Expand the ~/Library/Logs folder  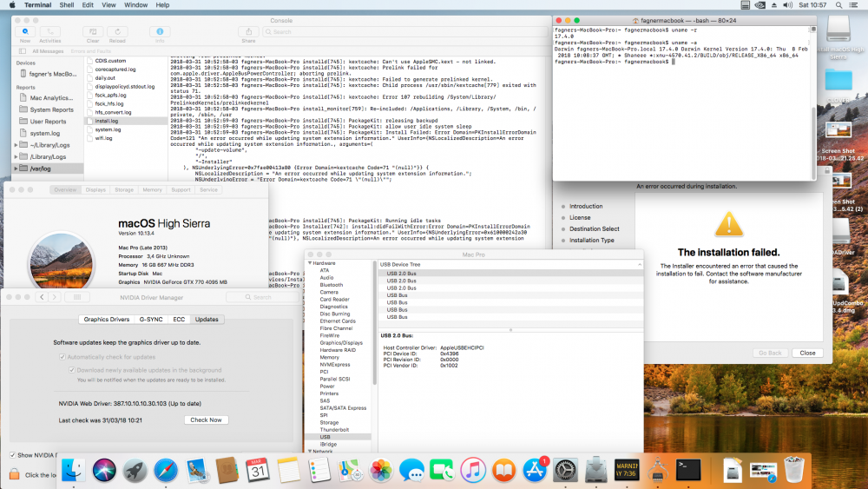click(x=16, y=145)
